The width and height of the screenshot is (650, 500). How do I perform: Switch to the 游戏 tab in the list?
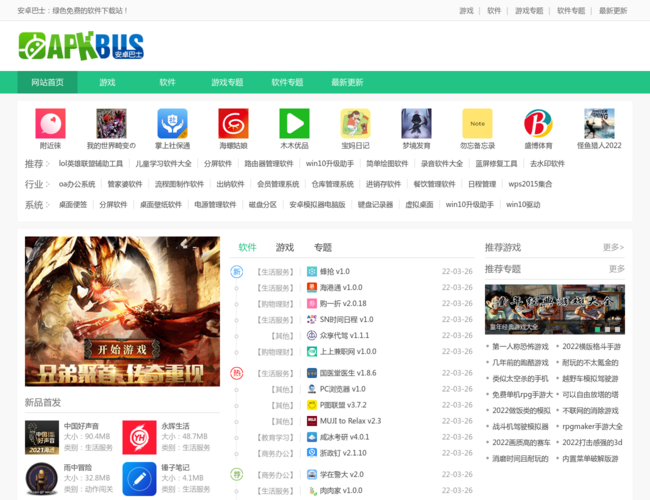285,247
